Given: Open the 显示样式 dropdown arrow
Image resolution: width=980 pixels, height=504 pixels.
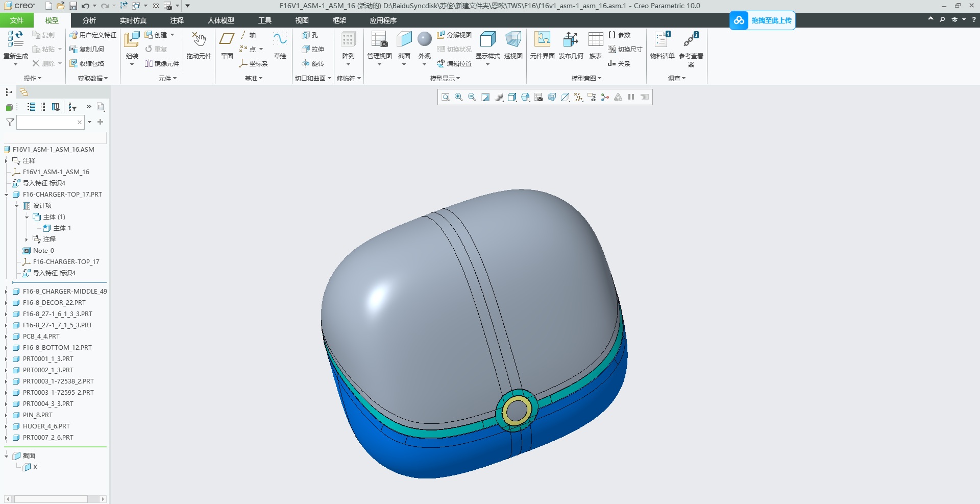Looking at the screenshot, I should (x=488, y=63).
